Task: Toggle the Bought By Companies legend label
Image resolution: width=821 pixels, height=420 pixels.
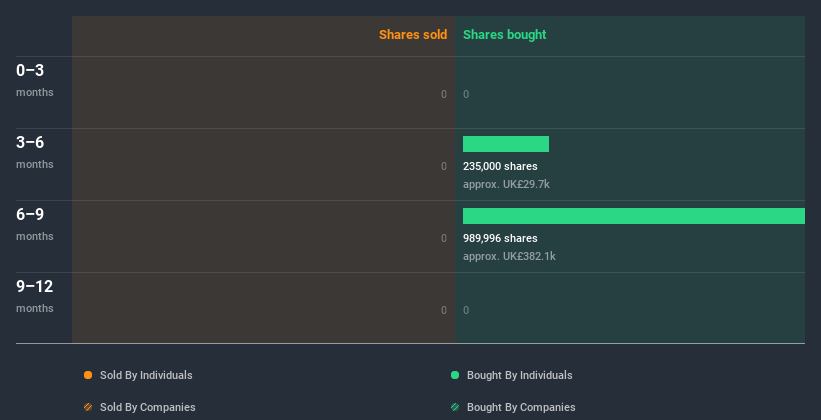Action: (521, 407)
